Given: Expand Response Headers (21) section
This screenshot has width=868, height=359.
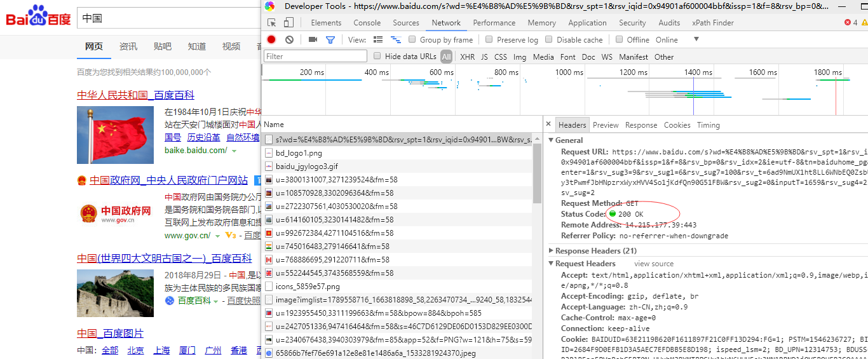Looking at the screenshot, I should (551, 251).
